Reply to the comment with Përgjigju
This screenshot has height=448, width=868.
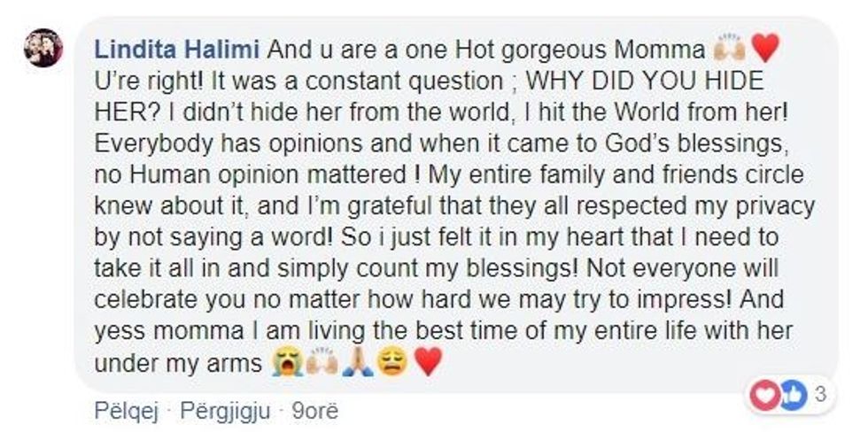221,412
